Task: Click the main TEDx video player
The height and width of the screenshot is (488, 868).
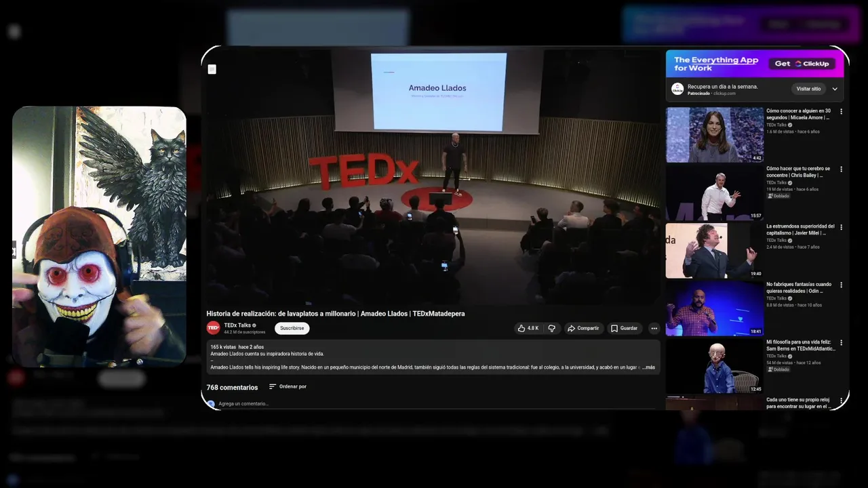Action: click(433, 176)
